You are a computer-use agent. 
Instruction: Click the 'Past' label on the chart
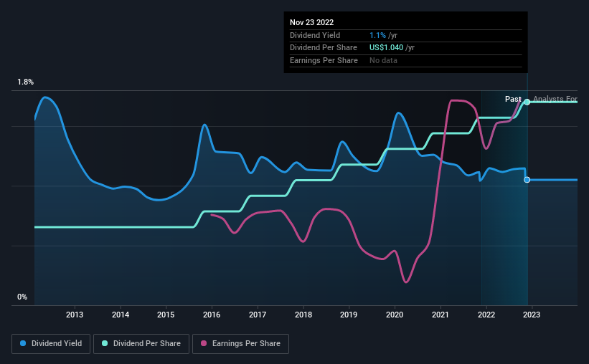(x=513, y=99)
